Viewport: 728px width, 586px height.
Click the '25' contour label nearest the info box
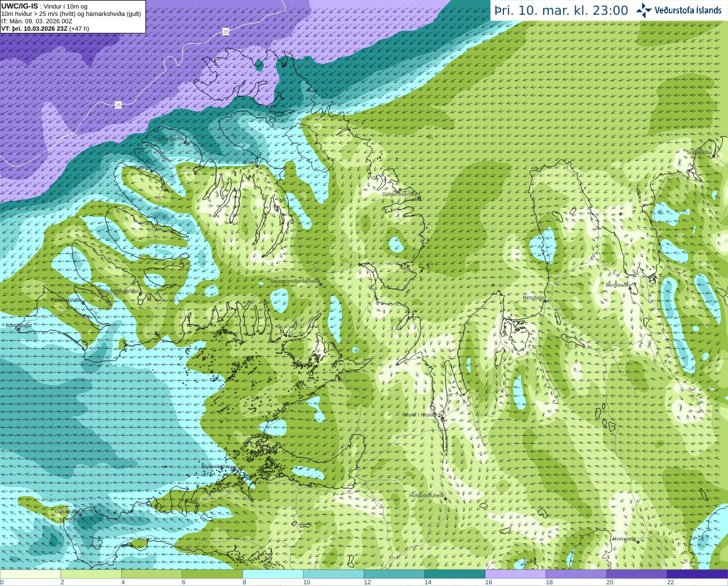tap(226, 32)
